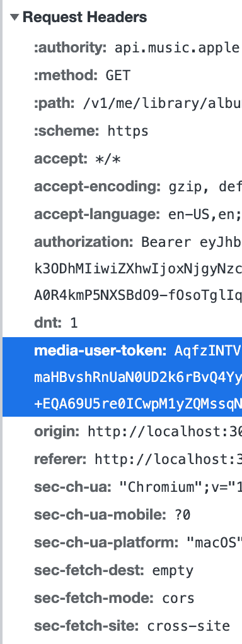
Task: Click the highlighted media-user-token header
Action: [122, 377]
